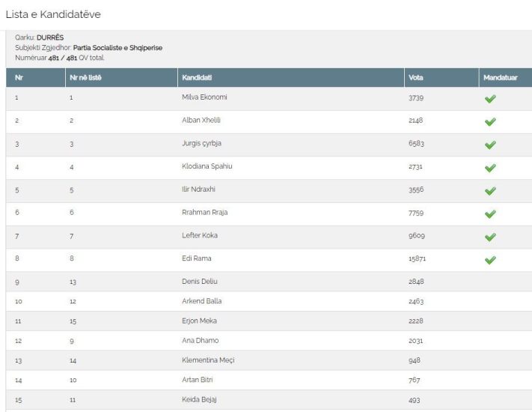Viewport: 532px width, 412px height.
Task: Click the green checkmark for Alban Xhelili
Action: pyautogui.click(x=490, y=121)
